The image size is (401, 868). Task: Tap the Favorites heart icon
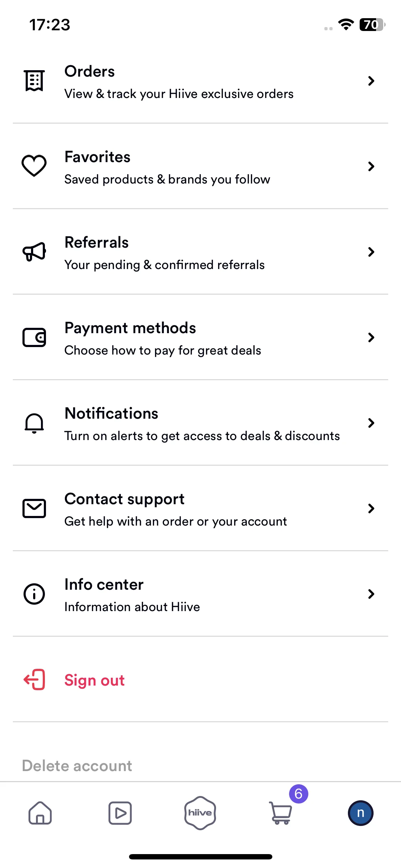pos(34,166)
